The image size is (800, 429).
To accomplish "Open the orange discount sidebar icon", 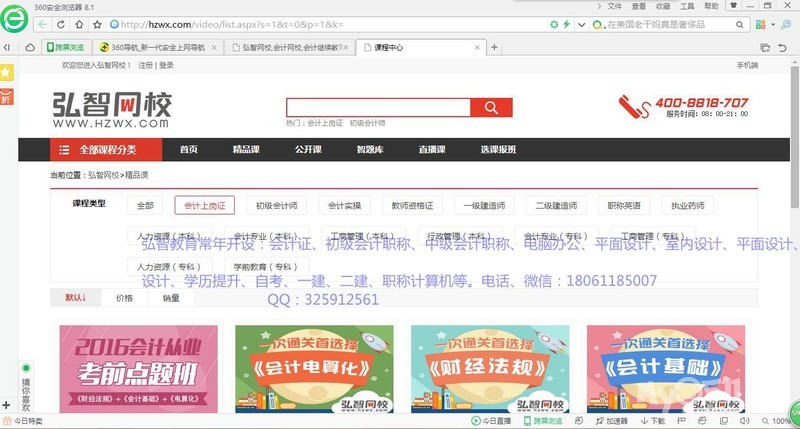I will (6, 96).
